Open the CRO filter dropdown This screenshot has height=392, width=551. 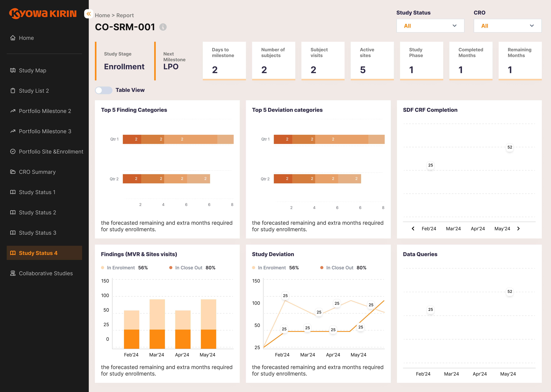(x=508, y=26)
